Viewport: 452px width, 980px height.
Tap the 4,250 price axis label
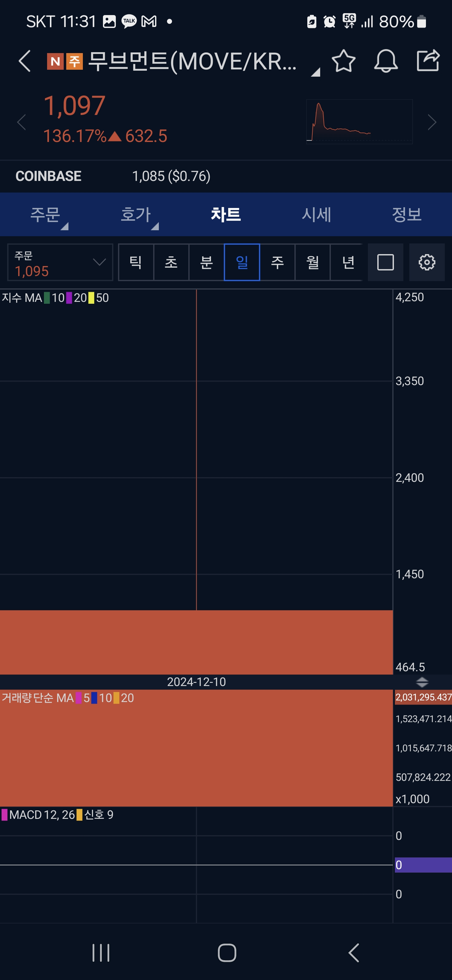[x=409, y=297]
